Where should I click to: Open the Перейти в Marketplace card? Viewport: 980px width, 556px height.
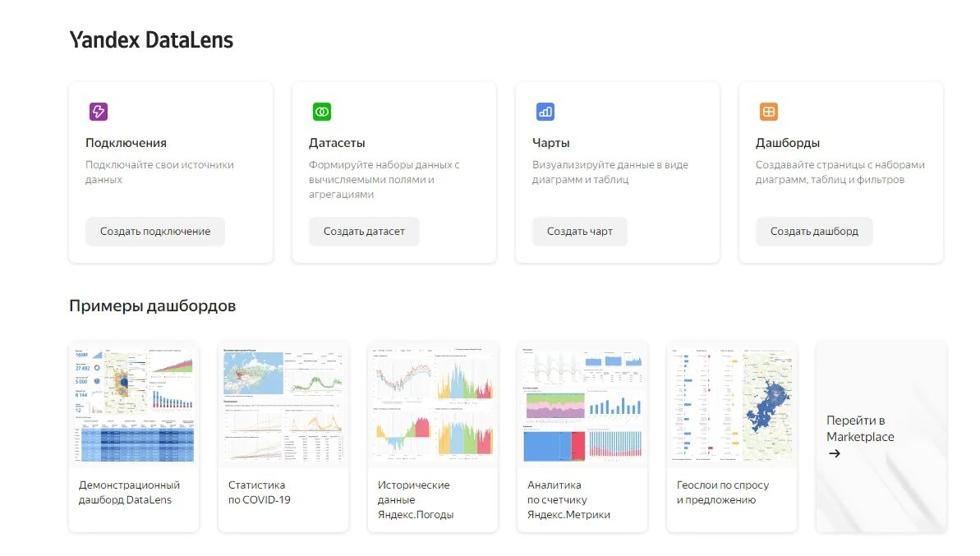pos(881,437)
